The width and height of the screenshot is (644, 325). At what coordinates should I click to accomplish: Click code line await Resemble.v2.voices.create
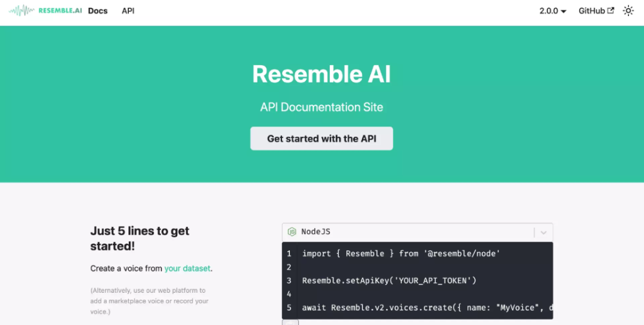pyautogui.click(x=427, y=308)
